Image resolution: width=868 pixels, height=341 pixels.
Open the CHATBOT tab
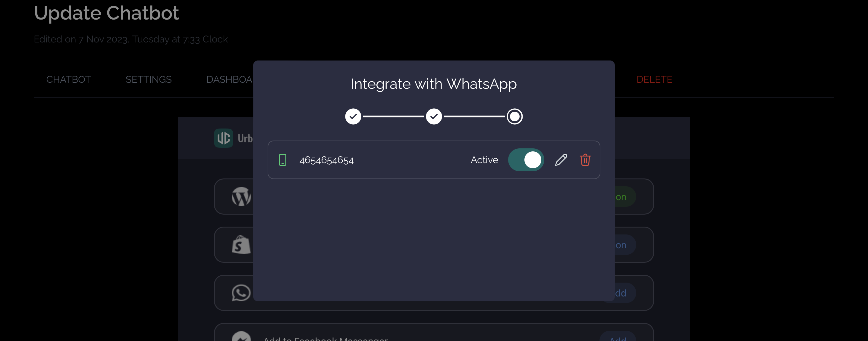click(x=68, y=79)
